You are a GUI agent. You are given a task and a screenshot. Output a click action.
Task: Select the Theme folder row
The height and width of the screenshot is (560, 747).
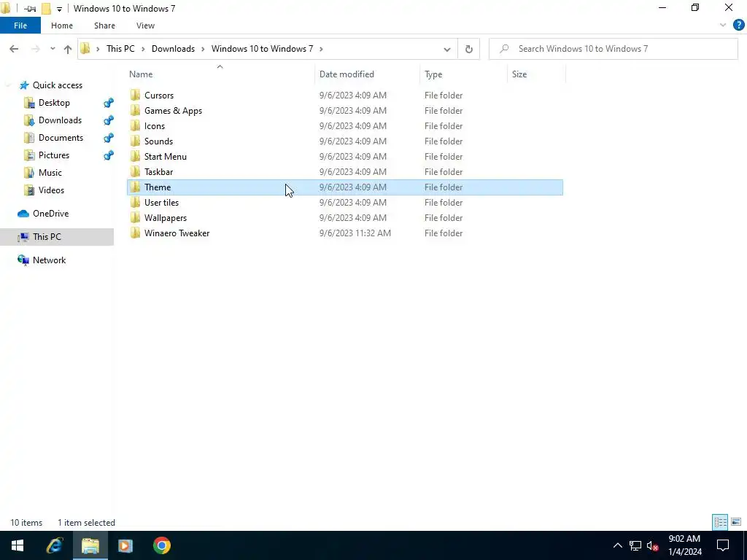pos(345,187)
